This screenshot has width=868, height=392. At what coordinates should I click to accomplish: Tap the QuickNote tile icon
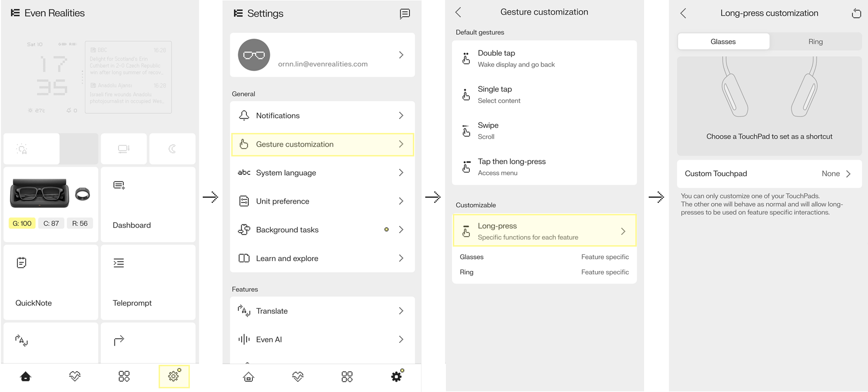tap(22, 263)
